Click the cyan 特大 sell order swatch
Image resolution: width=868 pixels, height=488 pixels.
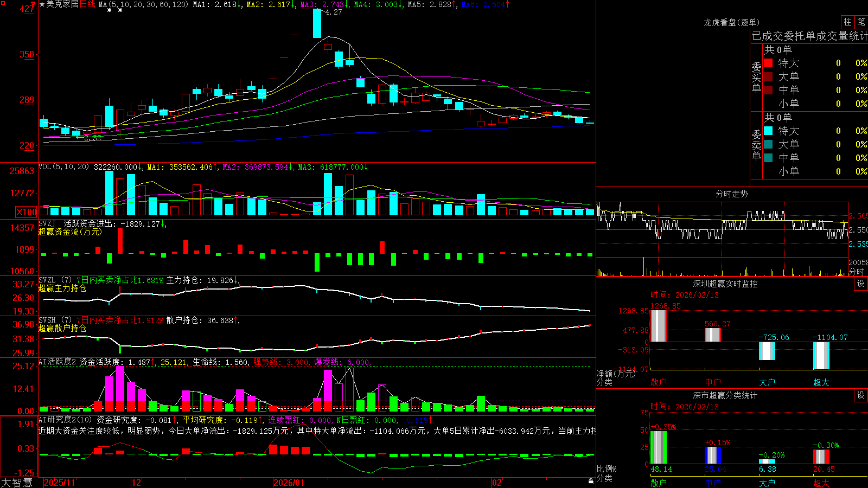click(768, 131)
